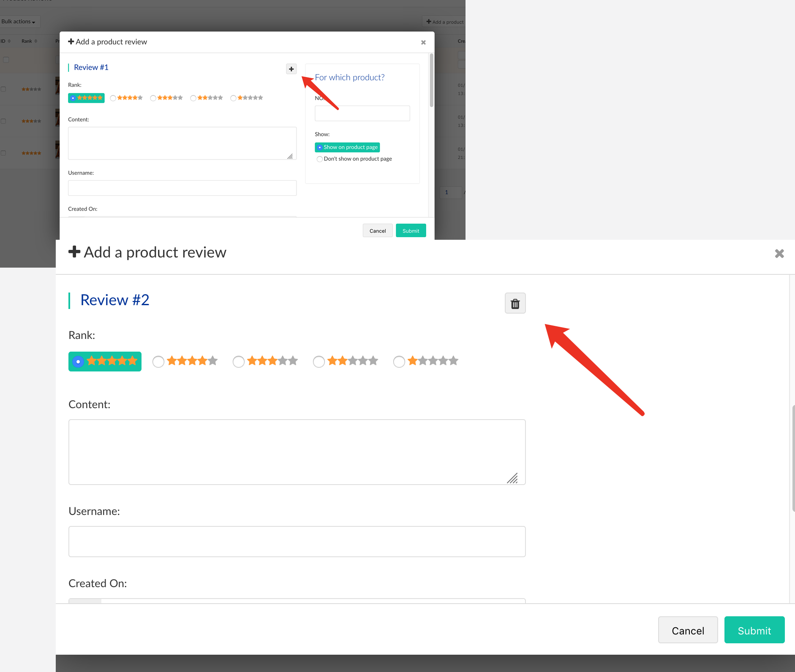Image resolution: width=795 pixels, height=672 pixels.
Task: Select Don't show on product page
Action: (x=320, y=159)
